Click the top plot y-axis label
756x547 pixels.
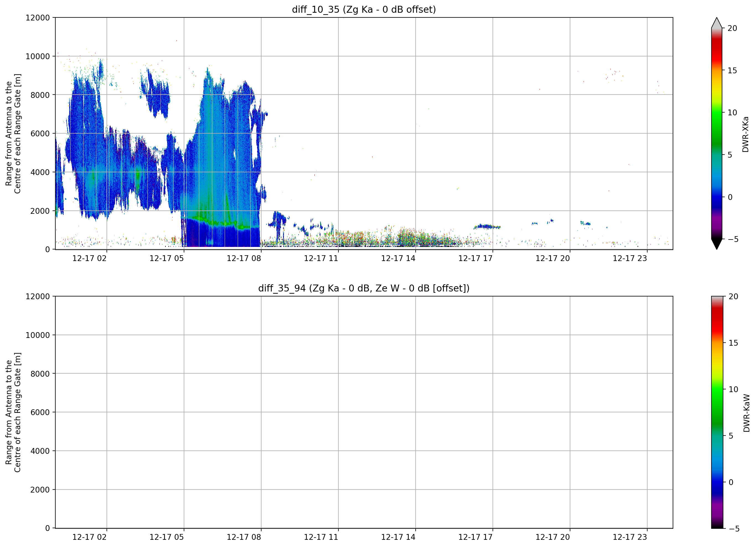[13, 133]
